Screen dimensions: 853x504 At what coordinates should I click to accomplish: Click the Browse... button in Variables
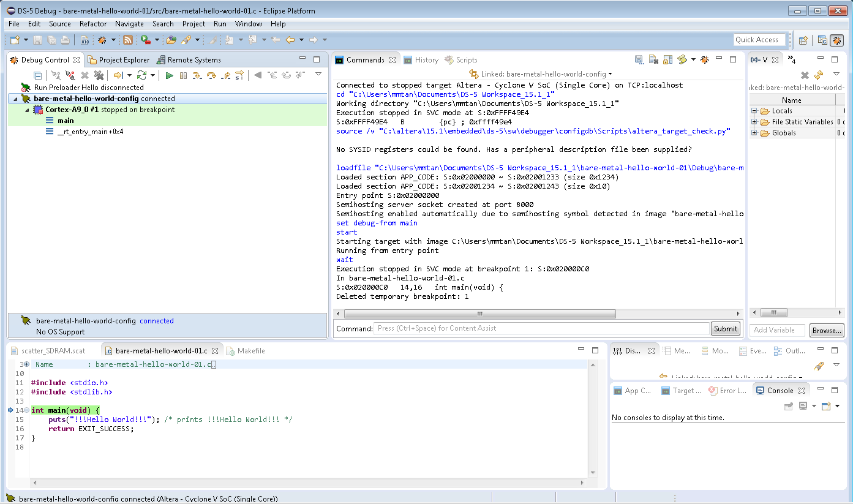click(826, 330)
